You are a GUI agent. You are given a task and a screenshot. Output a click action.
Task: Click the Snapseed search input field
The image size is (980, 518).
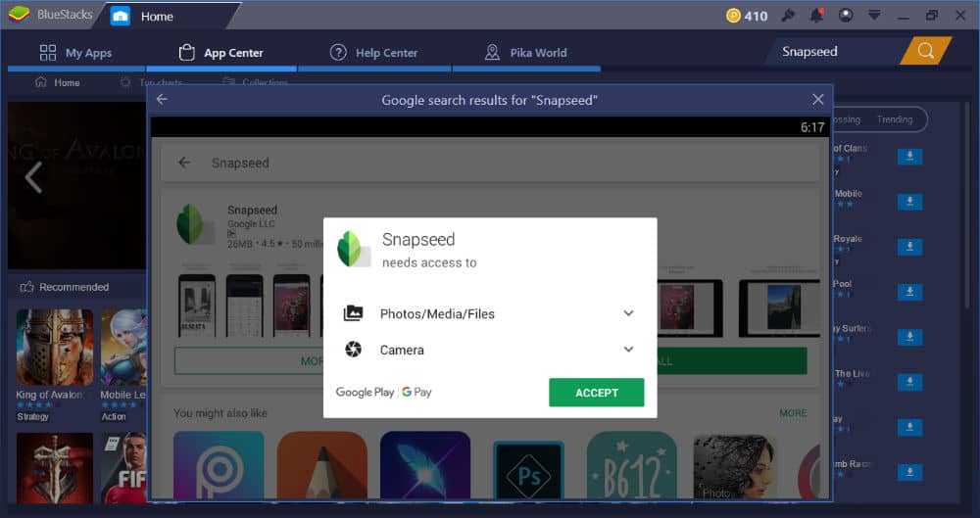[x=836, y=51]
